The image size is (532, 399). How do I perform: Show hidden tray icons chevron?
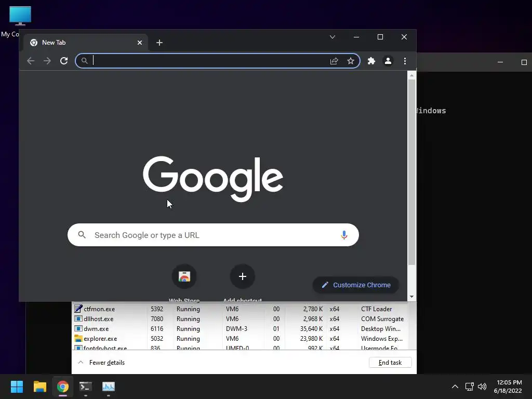pos(455,387)
